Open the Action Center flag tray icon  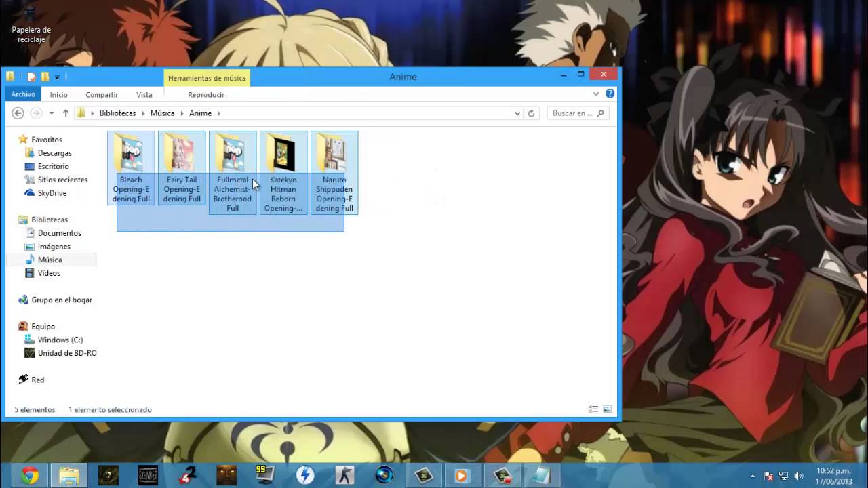pyautogui.click(x=768, y=476)
